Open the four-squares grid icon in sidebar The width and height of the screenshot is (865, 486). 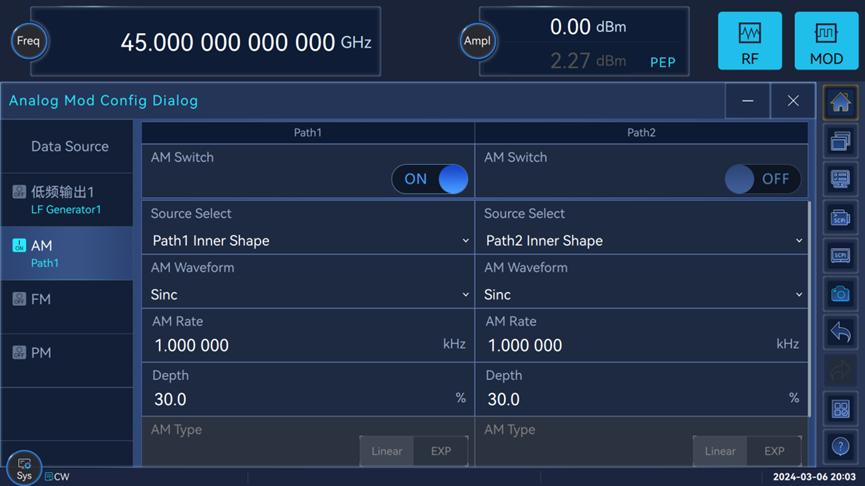pyautogui.click(x=840, y=409)
